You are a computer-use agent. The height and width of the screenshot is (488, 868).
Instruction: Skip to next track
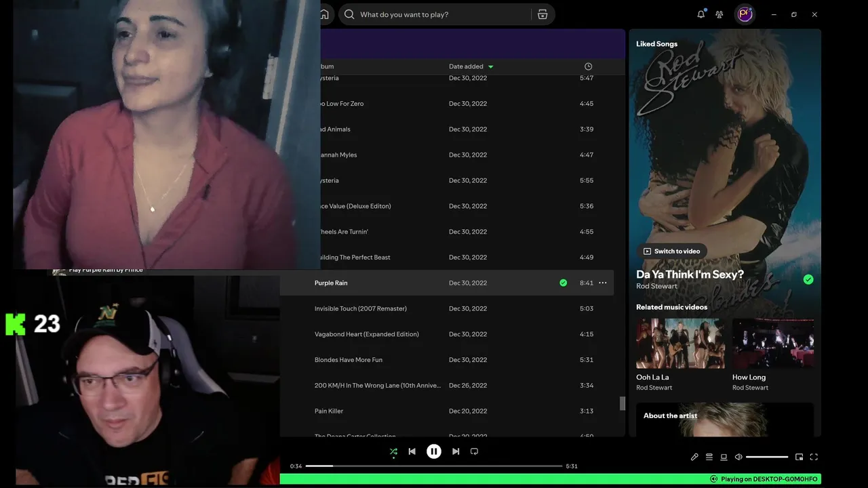point(456,451)
